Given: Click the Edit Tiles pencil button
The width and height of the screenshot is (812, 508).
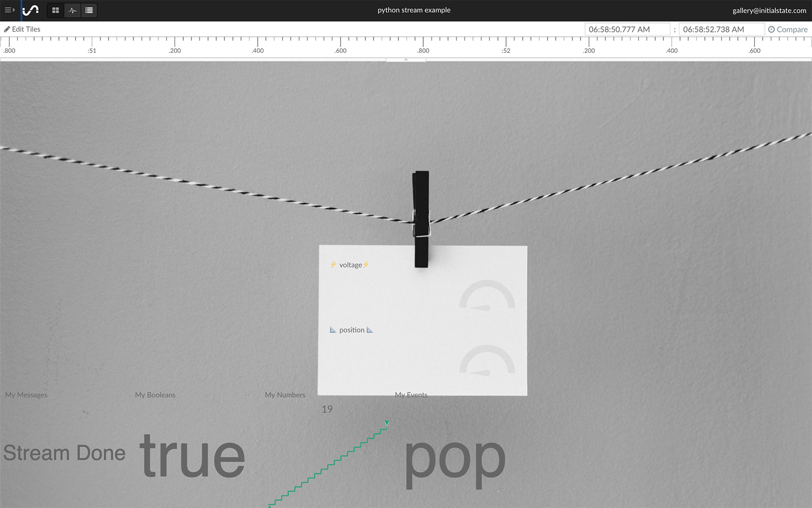Looking at the screenshot, I should pos(22,29).
